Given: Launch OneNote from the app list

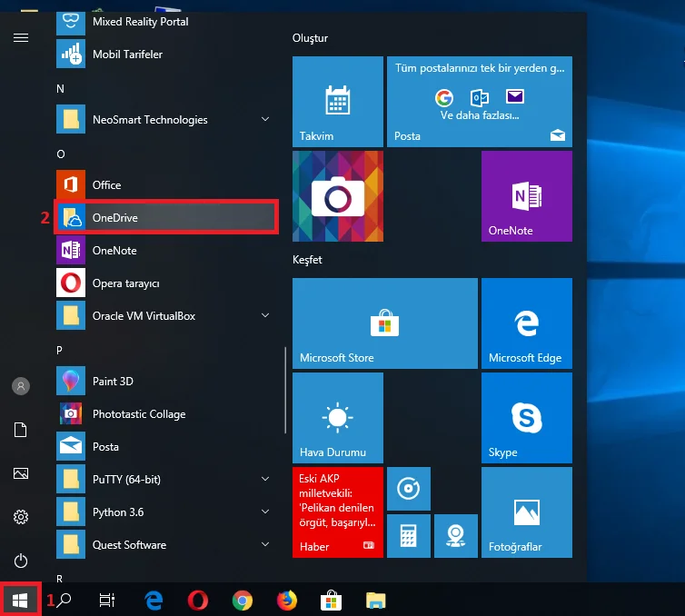Looking at the screenshot, I should pos(166,251).
